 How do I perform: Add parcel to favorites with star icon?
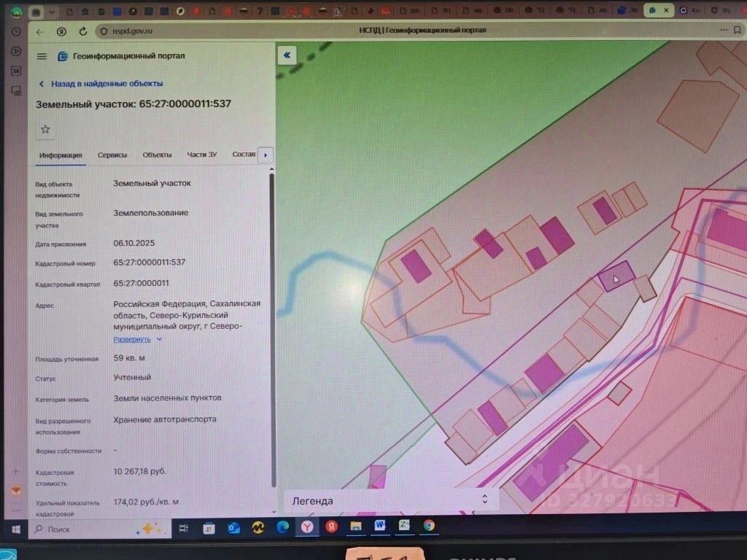45,129
